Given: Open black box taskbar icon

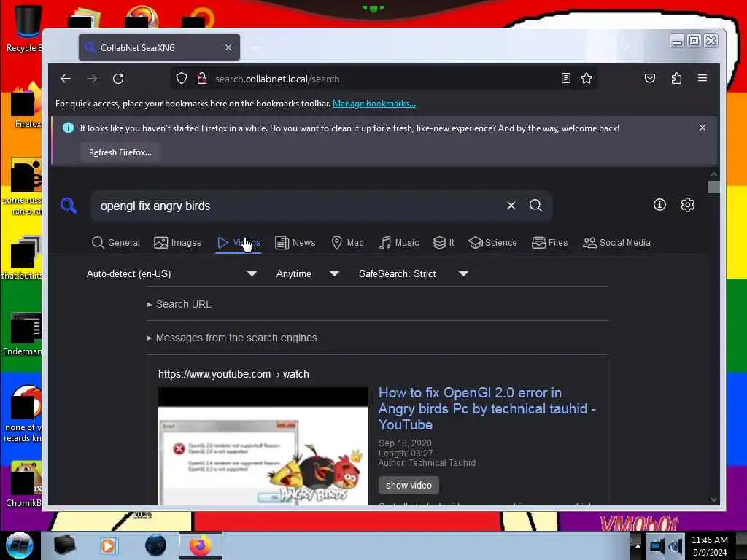Looking at the screenshot, I should [64, 545].
